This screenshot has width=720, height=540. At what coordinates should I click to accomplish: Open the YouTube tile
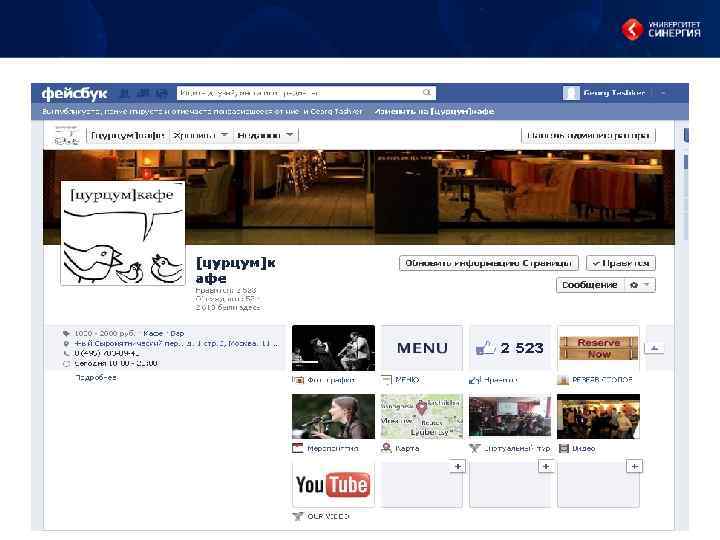tap(333, 484)
